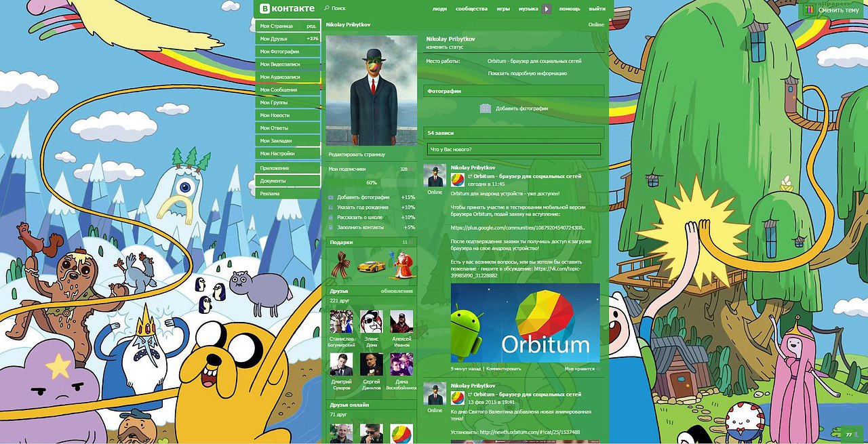
Task: Click Комментировать under the Orbitum post
Action: coord(504,369)
